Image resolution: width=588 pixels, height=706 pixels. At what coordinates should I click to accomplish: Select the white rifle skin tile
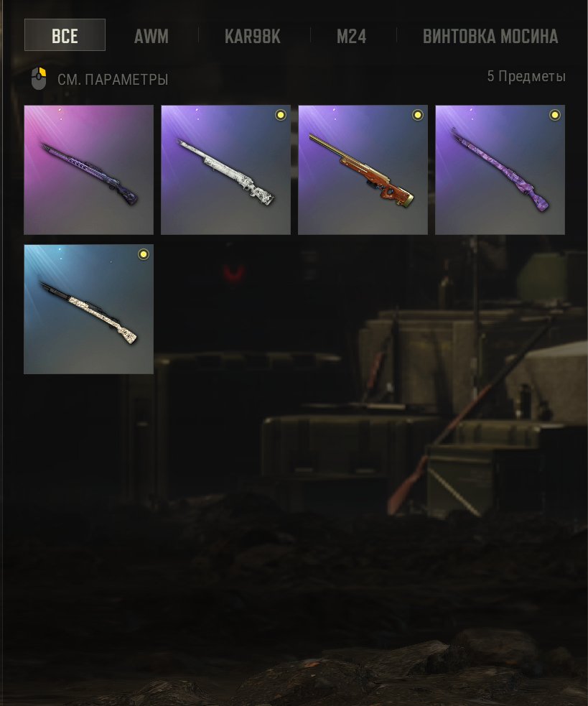(225, 169)
